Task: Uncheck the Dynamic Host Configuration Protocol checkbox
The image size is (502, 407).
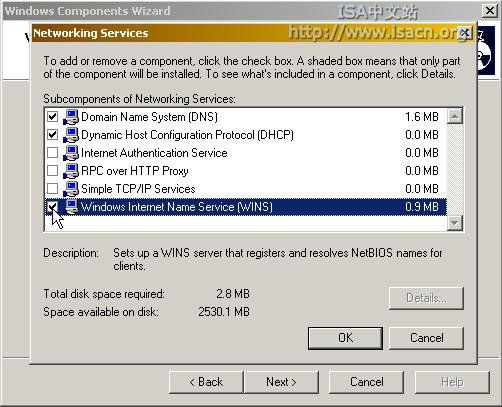Action: coord(52,135)
